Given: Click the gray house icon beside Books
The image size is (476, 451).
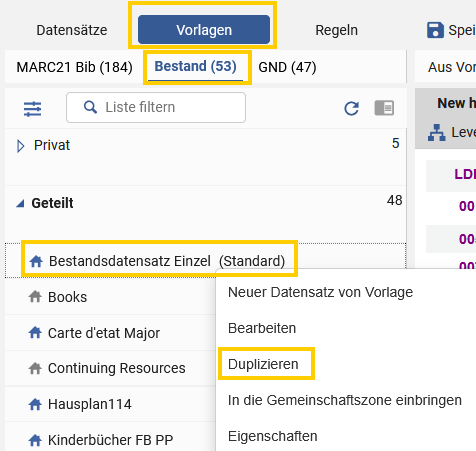Looking at the screenshot, I should (x=35, y=296).
